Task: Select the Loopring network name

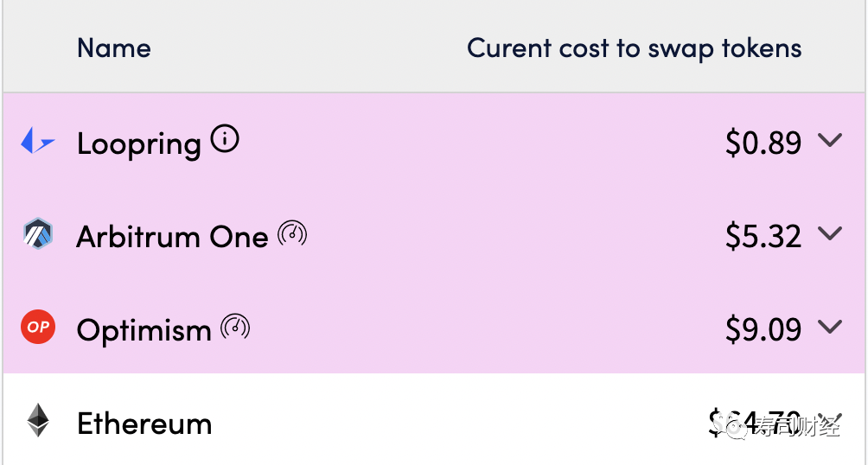Action: click(138, 143)
